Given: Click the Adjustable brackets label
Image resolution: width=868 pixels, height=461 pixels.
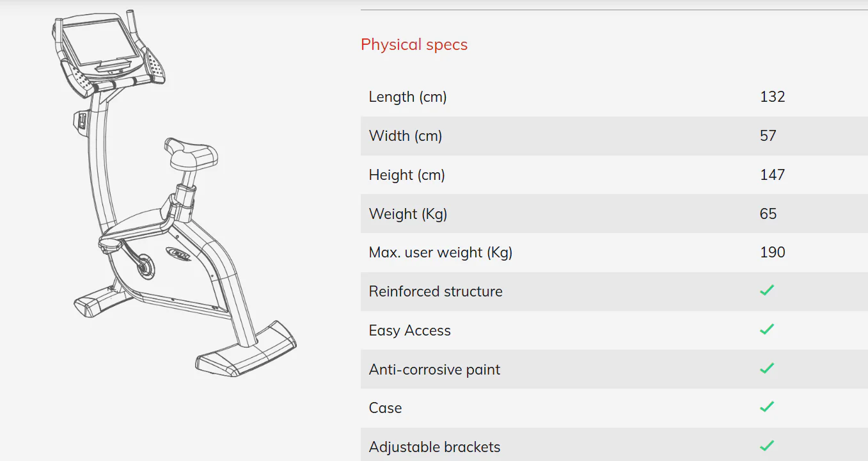Looking at the screenshot, I should [434, 447].
